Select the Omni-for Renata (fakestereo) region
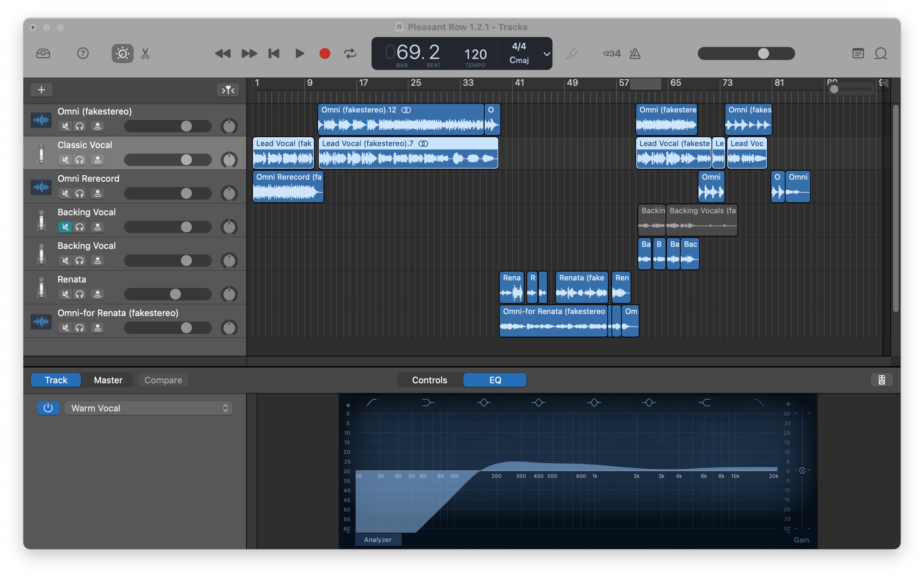Image resolution: width=924 pixels, height=578 pixels. coord(553,321)
